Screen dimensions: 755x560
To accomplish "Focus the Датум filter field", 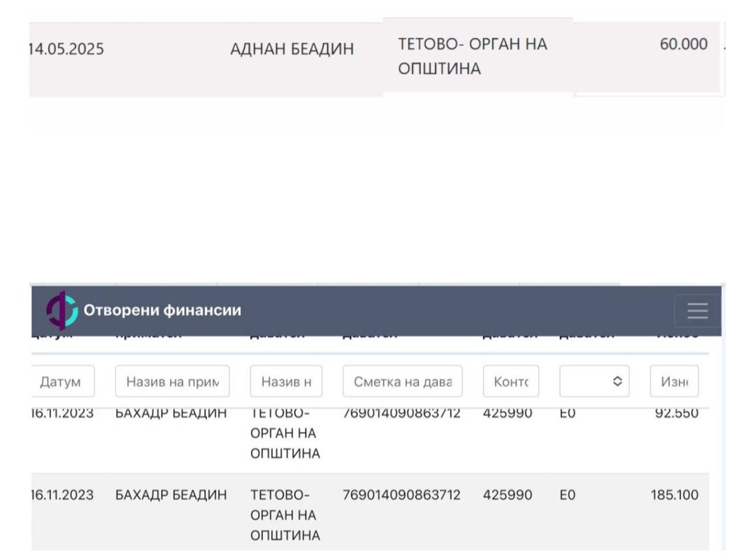I will (62, 382).
